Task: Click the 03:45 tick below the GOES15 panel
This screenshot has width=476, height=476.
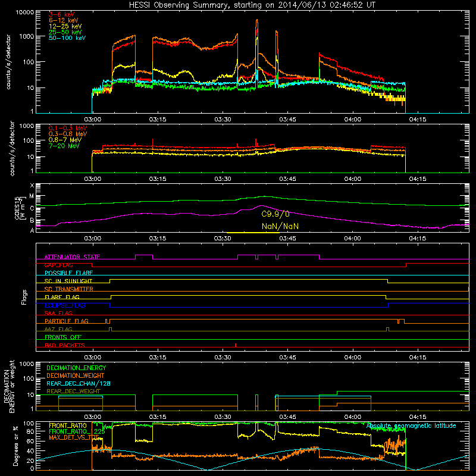Action: (x=287, y=239)
